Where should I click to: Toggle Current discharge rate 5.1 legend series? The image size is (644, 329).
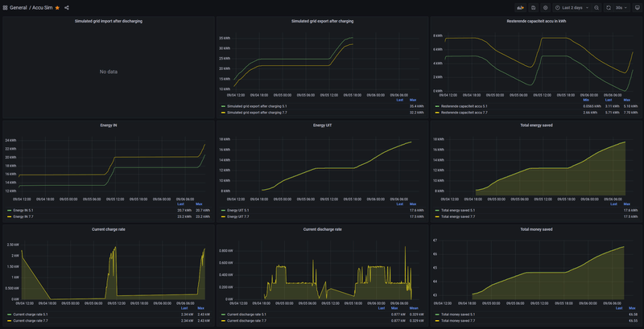click(246, 315)
